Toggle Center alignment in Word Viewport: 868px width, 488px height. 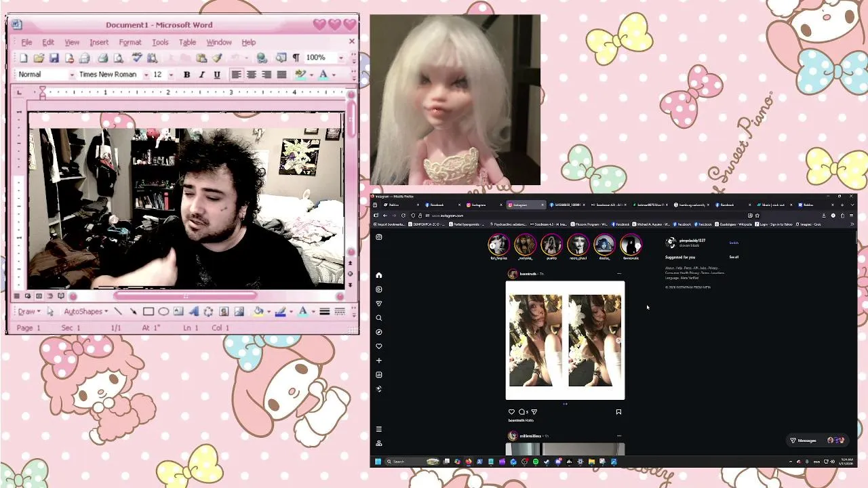point(252,75)
